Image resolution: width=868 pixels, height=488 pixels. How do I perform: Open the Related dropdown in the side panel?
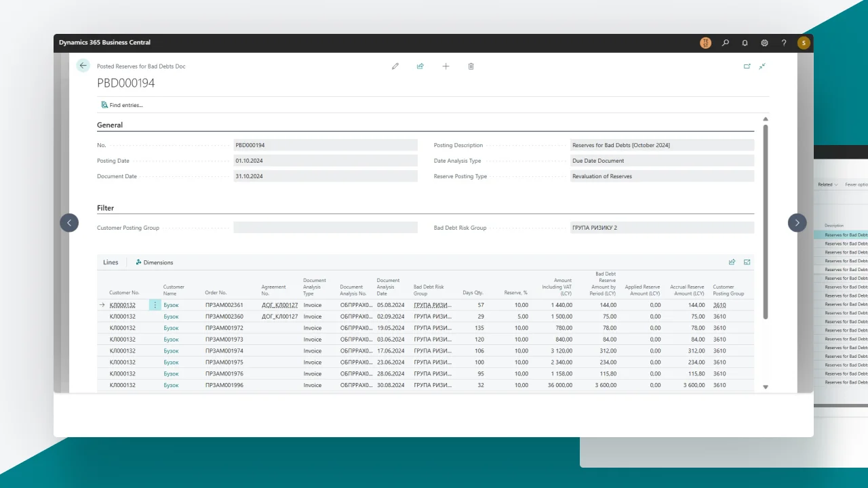point(828,184)
